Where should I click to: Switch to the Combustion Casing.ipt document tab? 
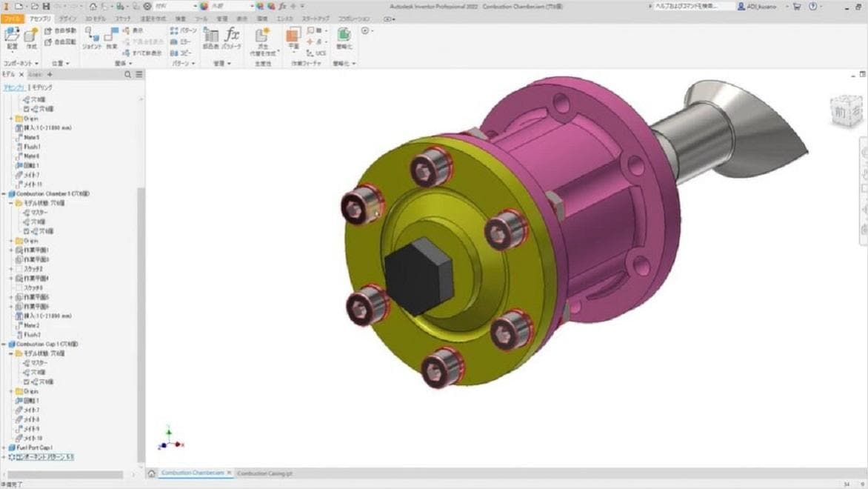[265, 473]
